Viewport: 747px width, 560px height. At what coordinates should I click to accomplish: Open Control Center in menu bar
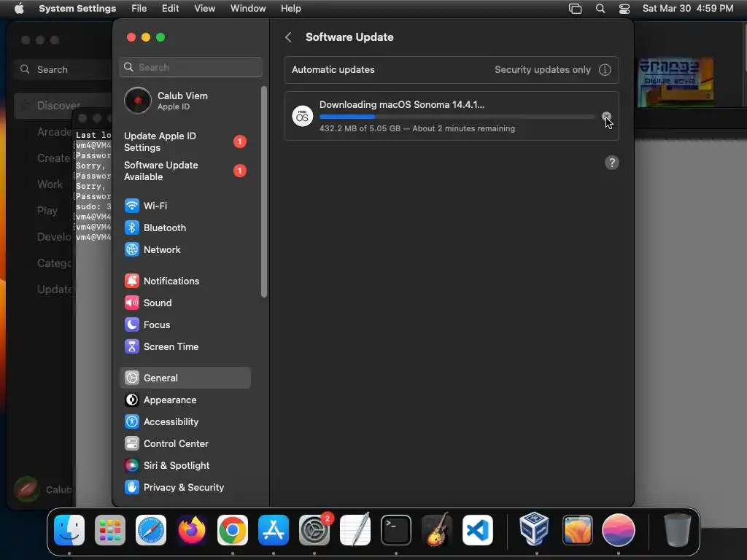coord(624,9)
